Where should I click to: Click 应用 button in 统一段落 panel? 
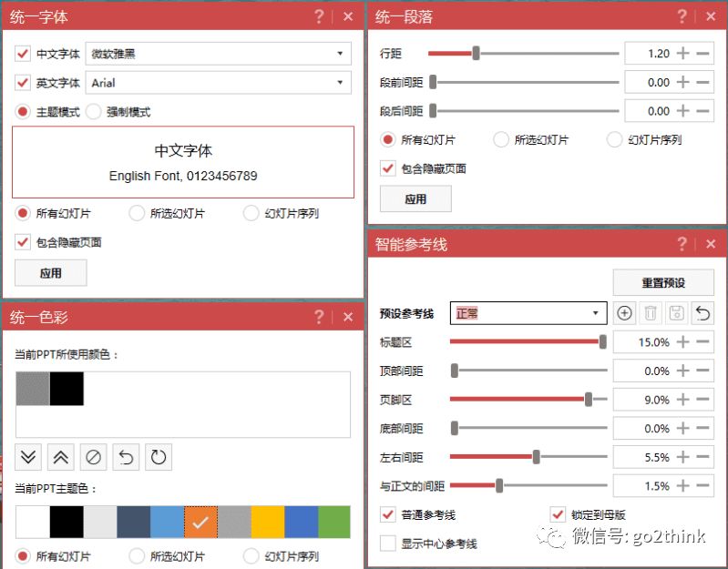click(x=415, y=199)
